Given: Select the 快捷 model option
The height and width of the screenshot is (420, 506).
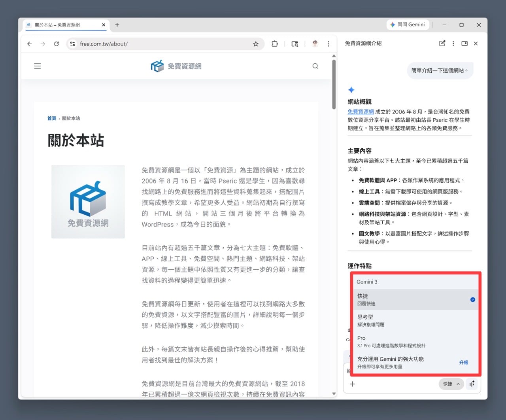Looking at the screenshot, I should click(x=415, y=299).
